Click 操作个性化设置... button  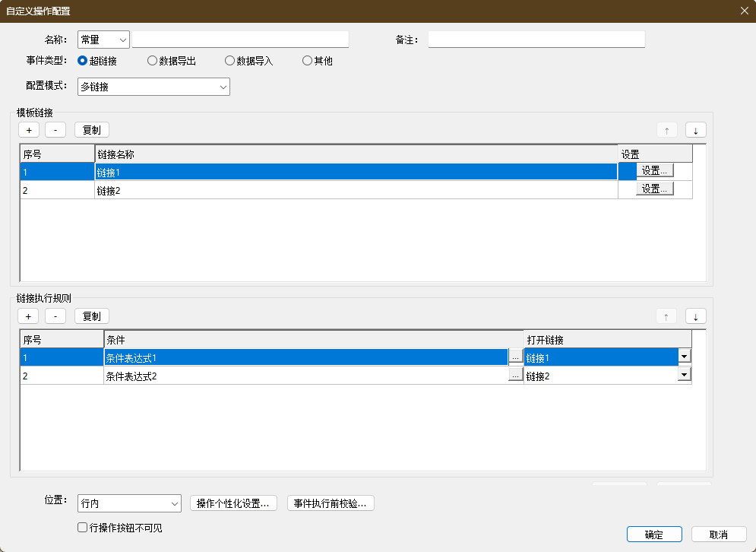pos(232,503)
